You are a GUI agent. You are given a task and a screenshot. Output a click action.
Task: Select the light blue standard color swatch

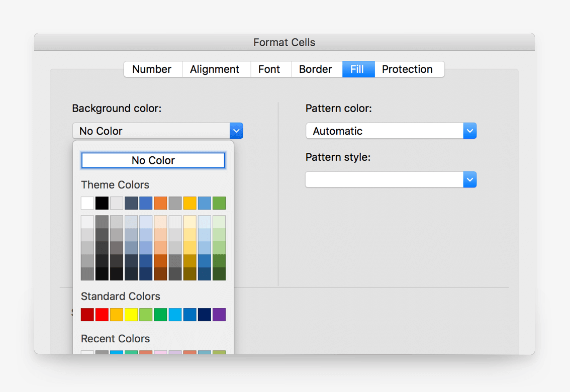[175, 315]
